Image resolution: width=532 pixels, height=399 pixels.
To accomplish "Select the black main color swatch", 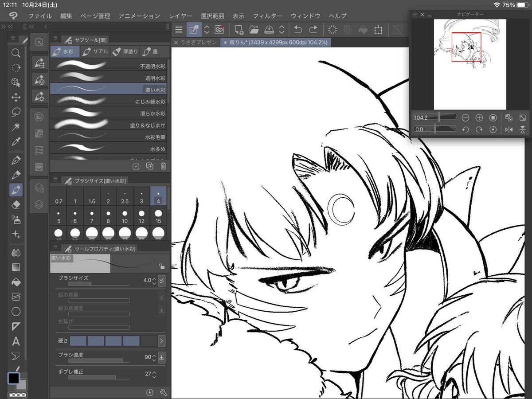I will [14, 378].
